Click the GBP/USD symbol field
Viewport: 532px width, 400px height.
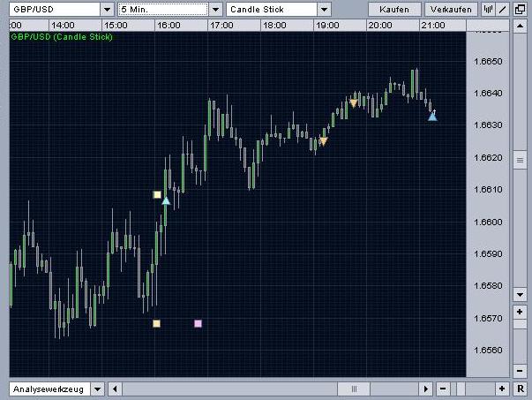click(55, 10)
